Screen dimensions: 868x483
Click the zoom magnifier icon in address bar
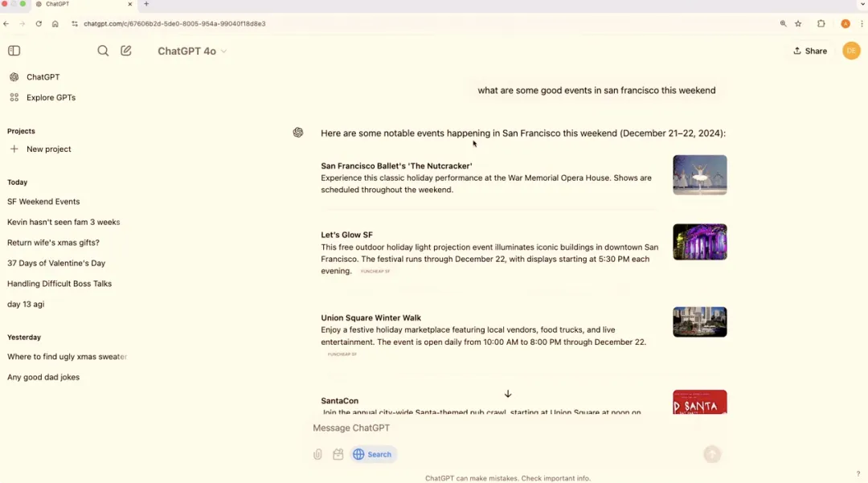coord(784,24)
